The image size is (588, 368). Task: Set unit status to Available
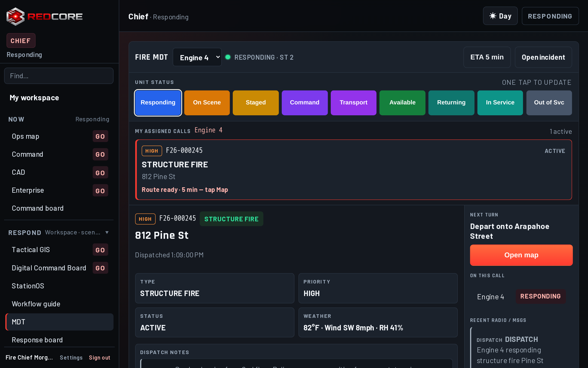click(402, 102)
